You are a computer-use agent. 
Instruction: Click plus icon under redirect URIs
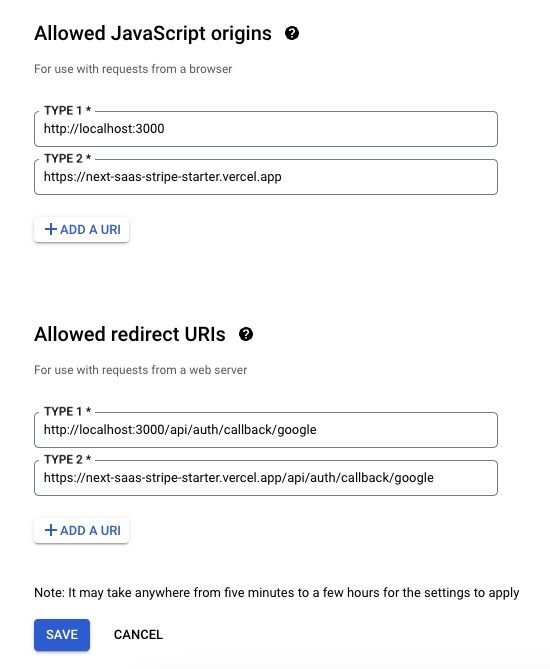51,530
